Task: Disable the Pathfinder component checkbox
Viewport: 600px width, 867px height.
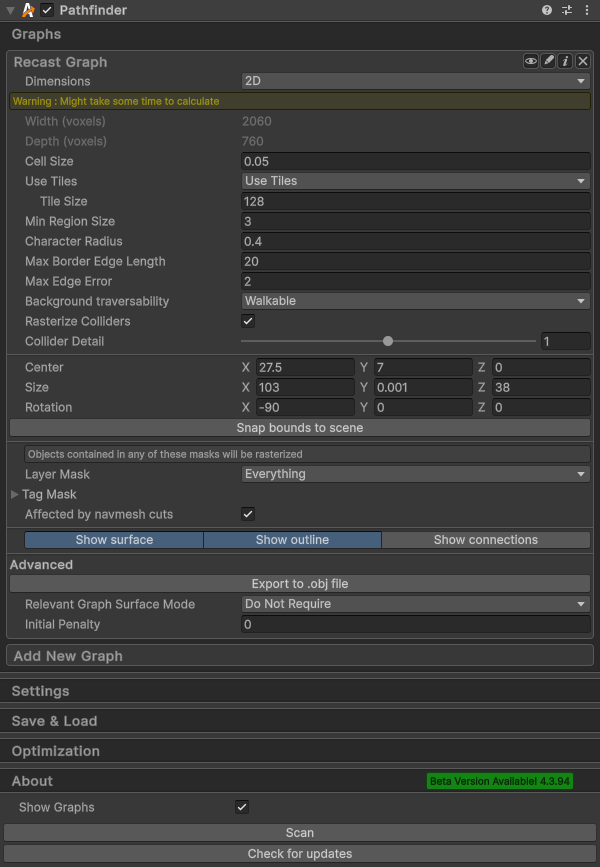Action: (x=48, y=10)
